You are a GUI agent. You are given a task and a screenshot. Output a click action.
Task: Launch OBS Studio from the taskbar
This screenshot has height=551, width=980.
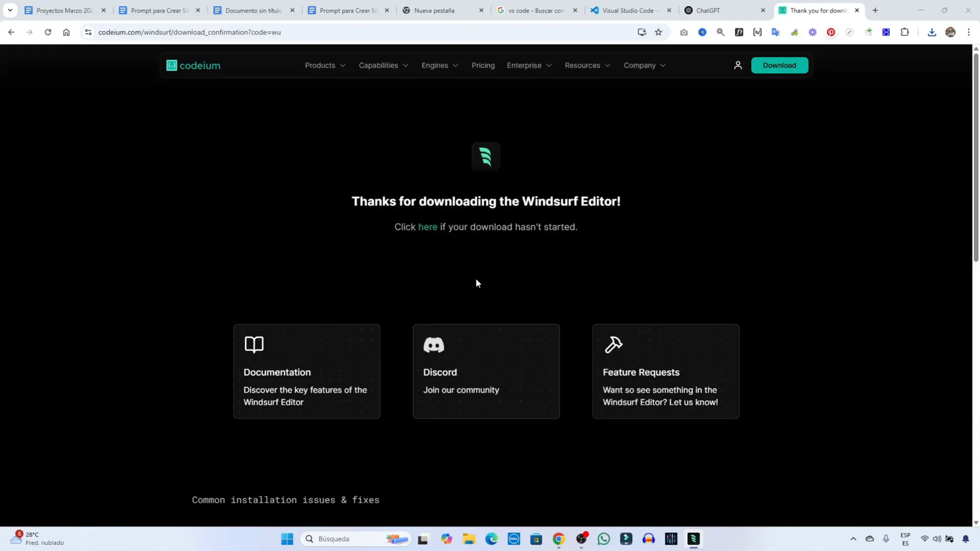(581, 539)
